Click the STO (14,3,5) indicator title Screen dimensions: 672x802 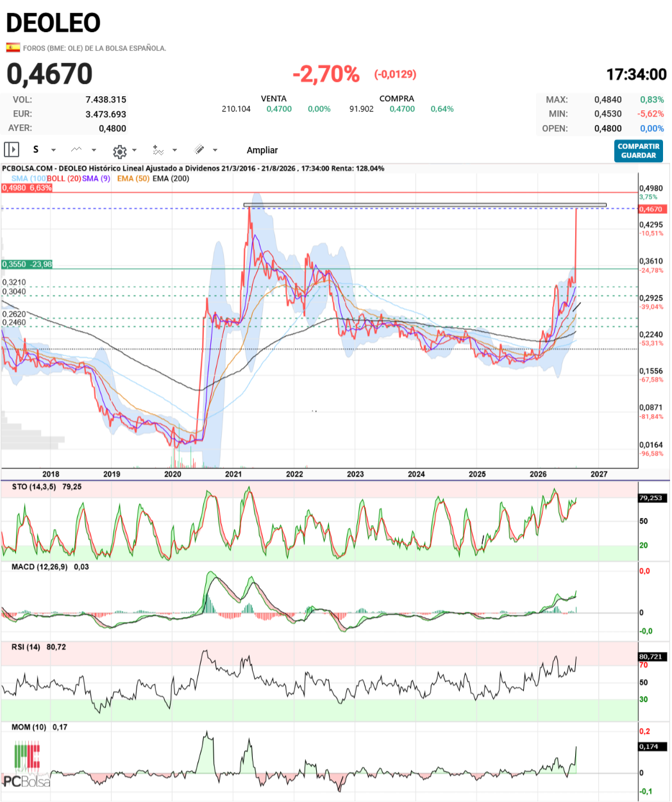coord(34,487)
